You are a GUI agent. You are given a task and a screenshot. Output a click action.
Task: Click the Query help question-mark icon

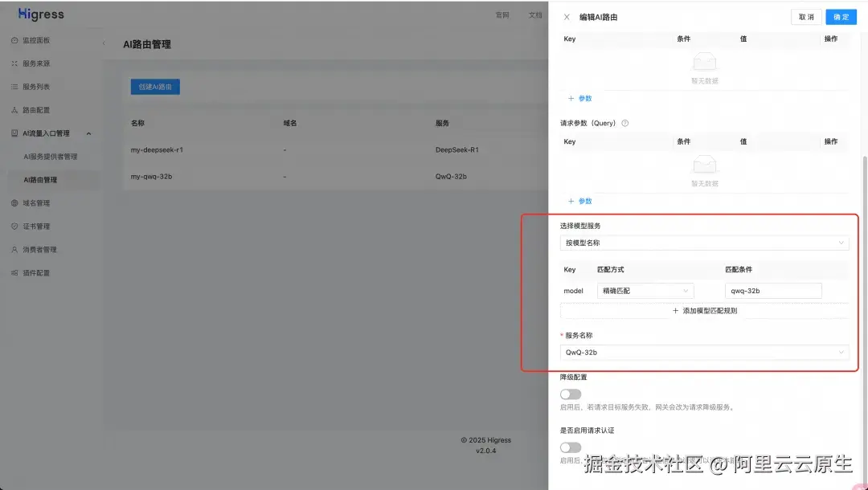[625, 124]
